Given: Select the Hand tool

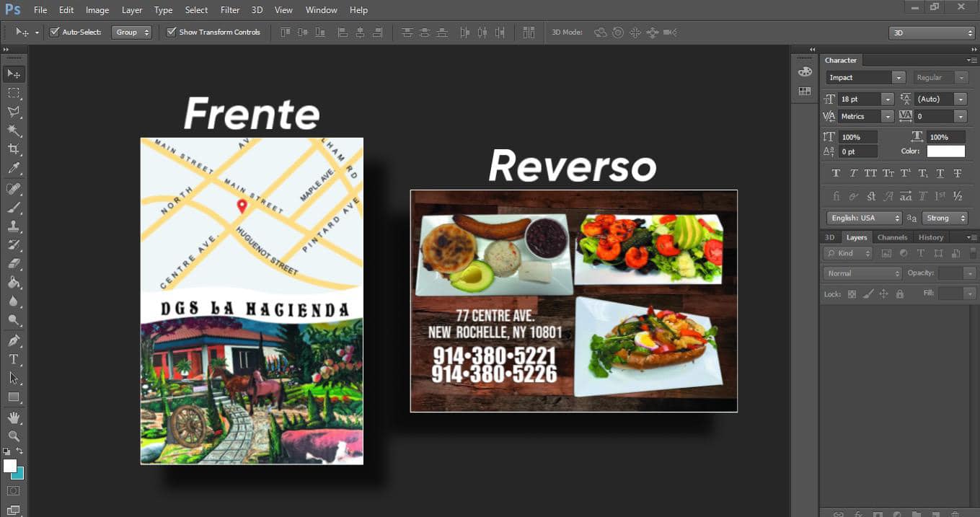Looking at the screenshot, I should coord(14,417).
